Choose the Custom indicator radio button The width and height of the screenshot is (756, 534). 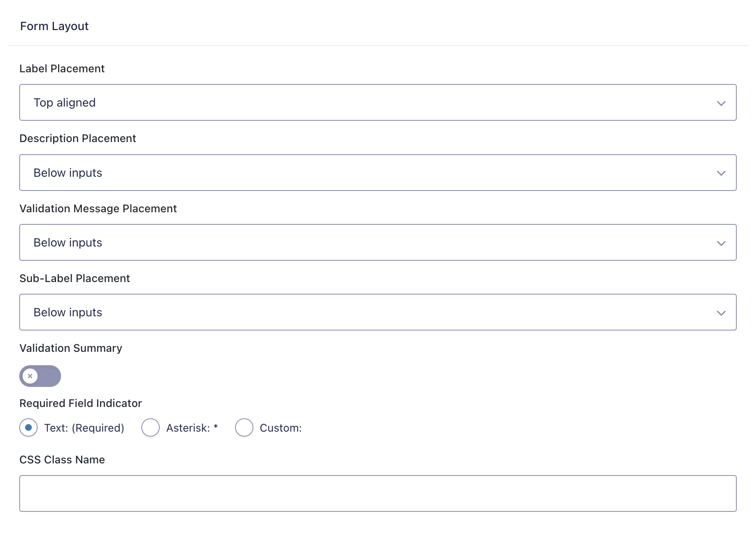[244, 427]
